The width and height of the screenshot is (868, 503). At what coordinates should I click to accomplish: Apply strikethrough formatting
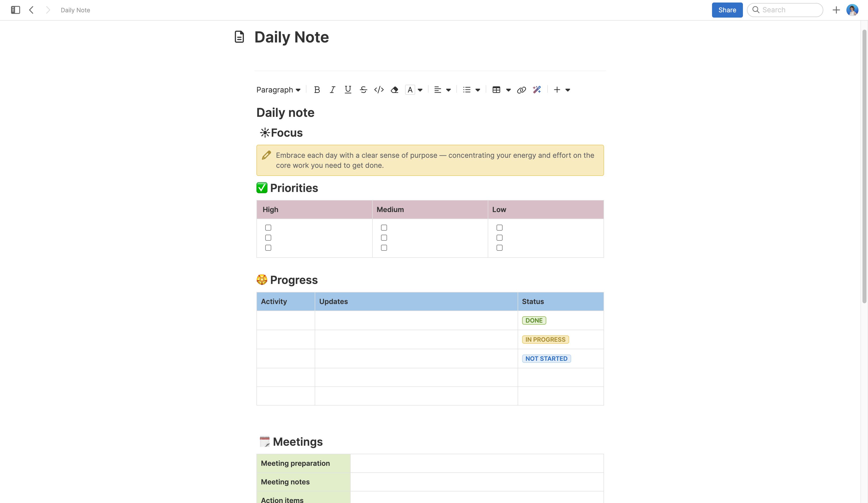click(363, 90)
